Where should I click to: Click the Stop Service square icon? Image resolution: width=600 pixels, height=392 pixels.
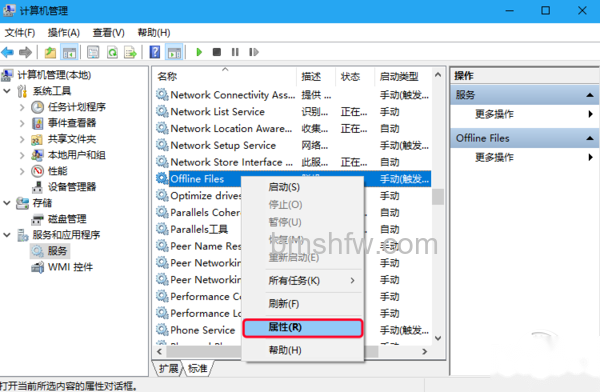click(x=217, y=52)
